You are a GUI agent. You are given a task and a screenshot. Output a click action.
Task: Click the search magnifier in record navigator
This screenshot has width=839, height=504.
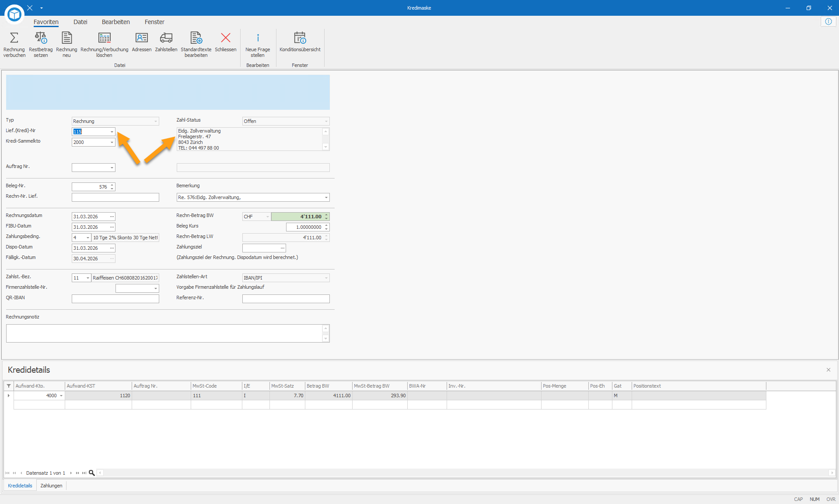point(92,473)
